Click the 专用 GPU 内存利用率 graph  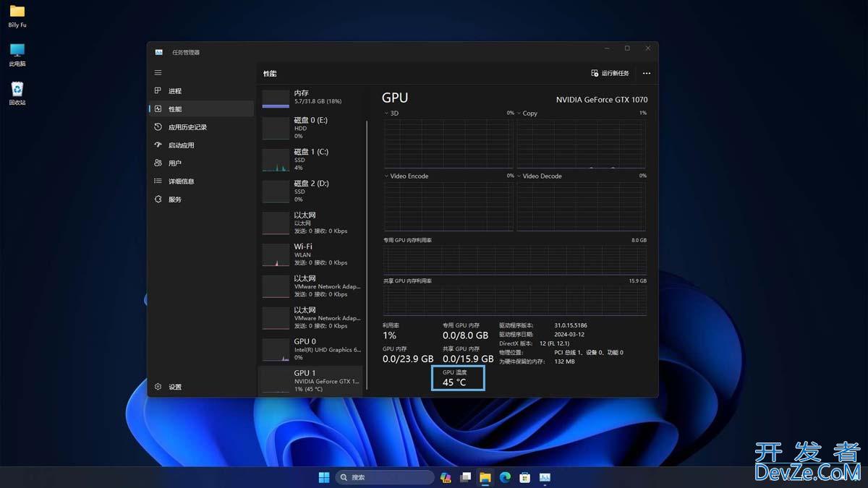click(x=514, y=260)
